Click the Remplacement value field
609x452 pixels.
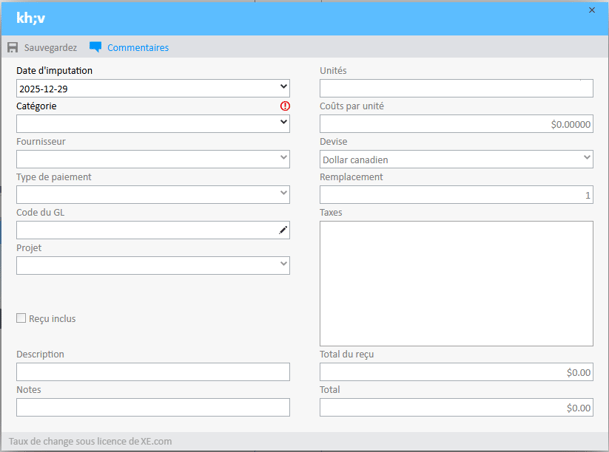pyautogui.click(x=456, y=195)
